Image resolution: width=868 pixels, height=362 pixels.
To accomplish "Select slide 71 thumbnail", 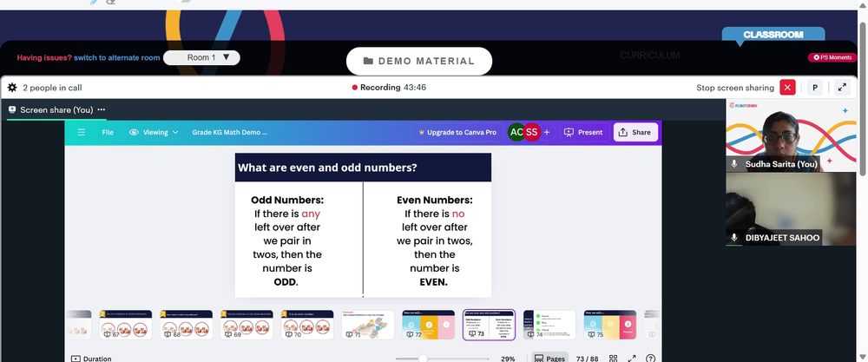I will click(368, 325).
